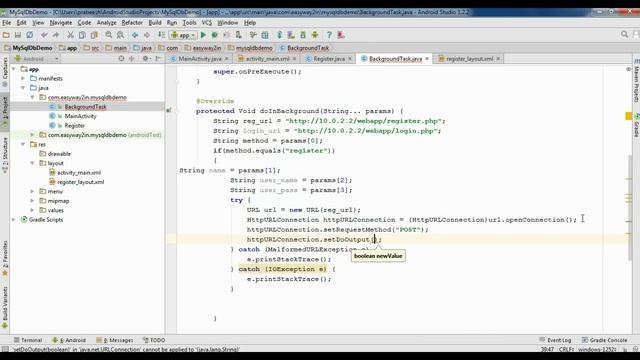This screenshot has width=640, height=360.
Task: Close the Register.java tab
Action: [350, 59]
